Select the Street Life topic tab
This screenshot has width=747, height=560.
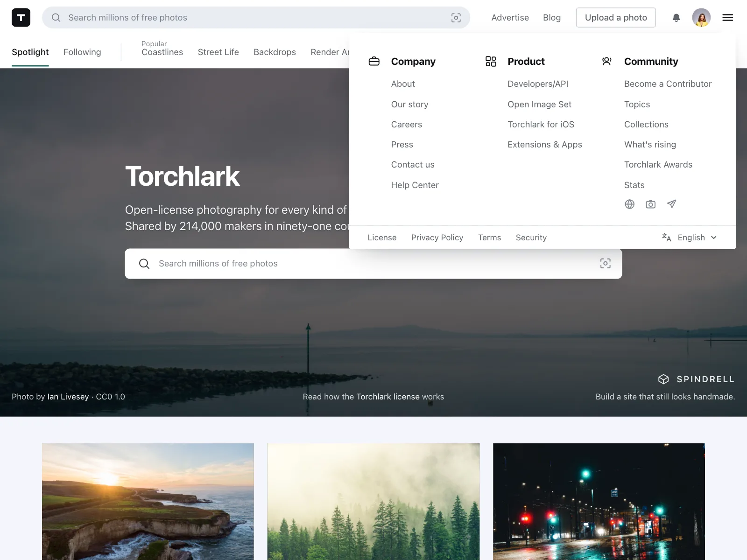218,52
